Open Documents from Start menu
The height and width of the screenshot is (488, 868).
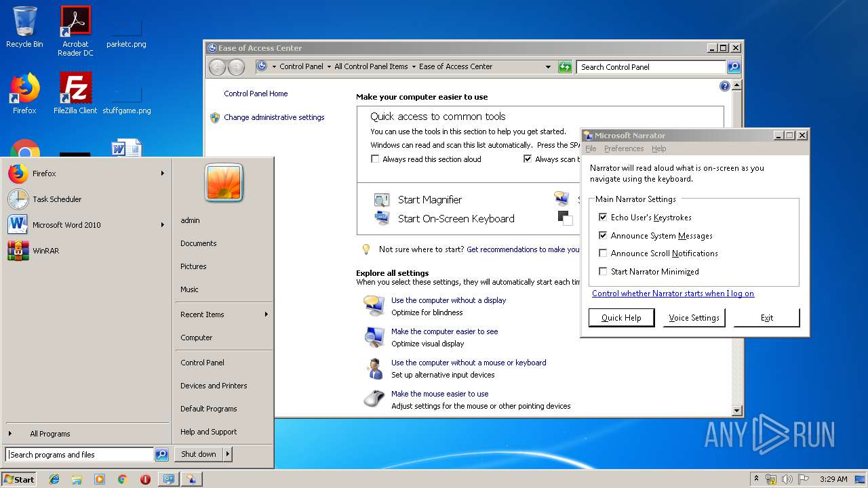199,243
